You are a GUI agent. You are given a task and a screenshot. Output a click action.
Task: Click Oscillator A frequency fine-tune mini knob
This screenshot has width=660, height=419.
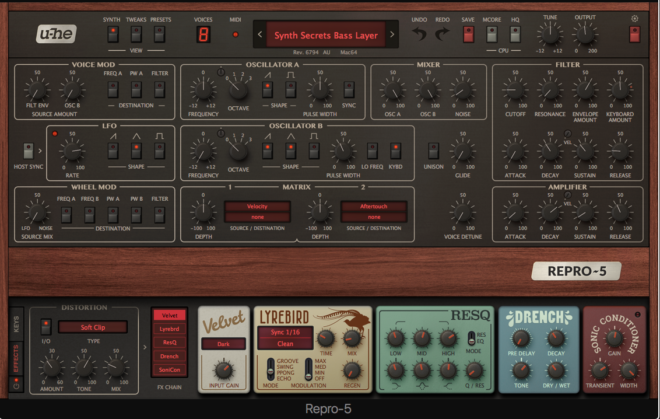(x=221, y=72)
